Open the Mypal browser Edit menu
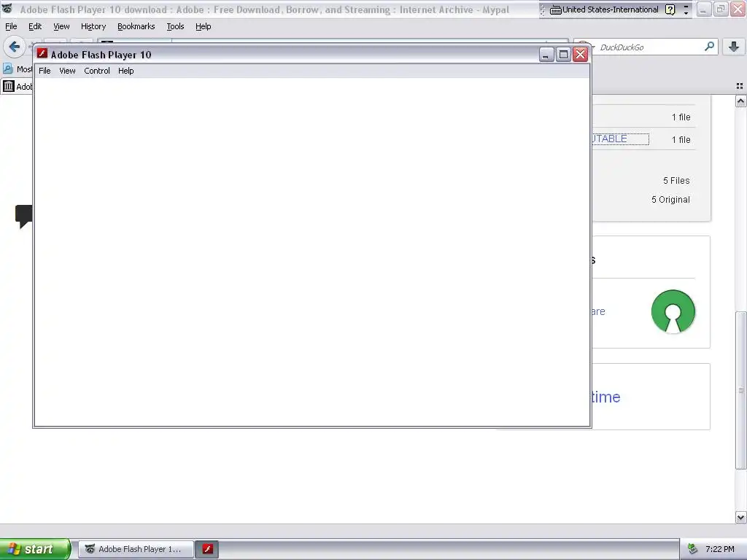 (35, 27)
